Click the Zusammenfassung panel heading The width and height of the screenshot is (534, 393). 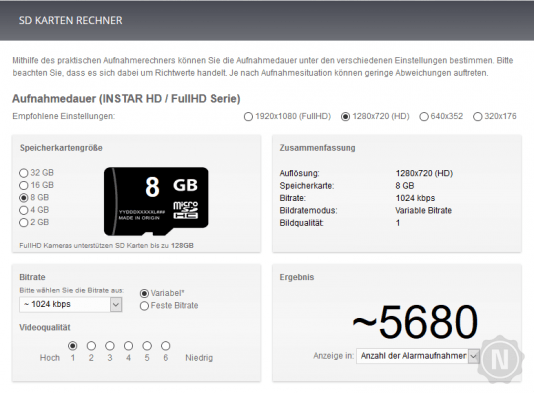pyautogui.click(x=317, y=148)
